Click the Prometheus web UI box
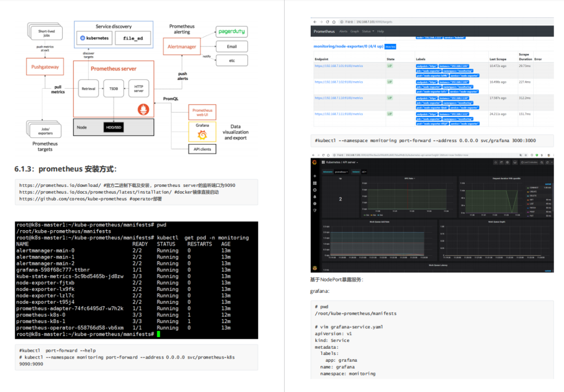The image size is (564, 392). (202, 112)
